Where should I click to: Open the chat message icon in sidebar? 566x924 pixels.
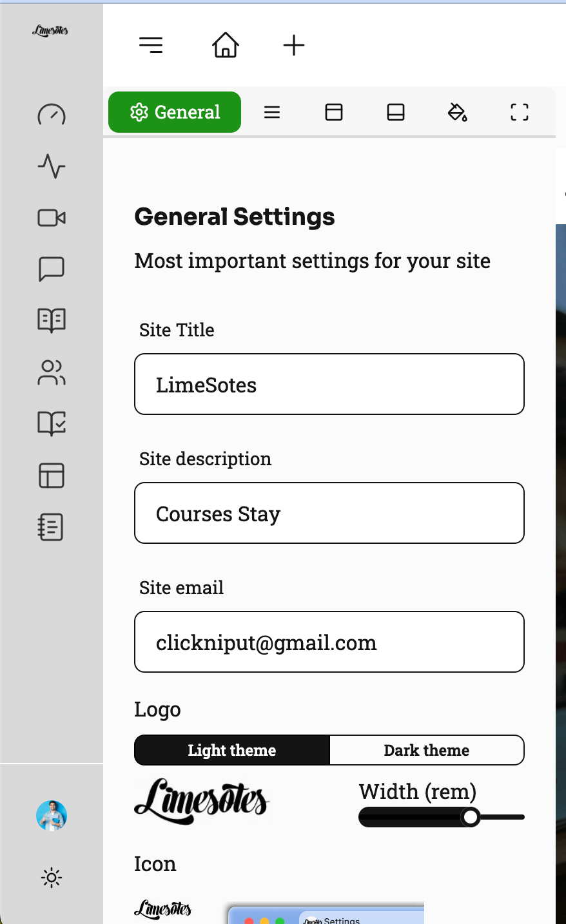(x=52, y=269)
